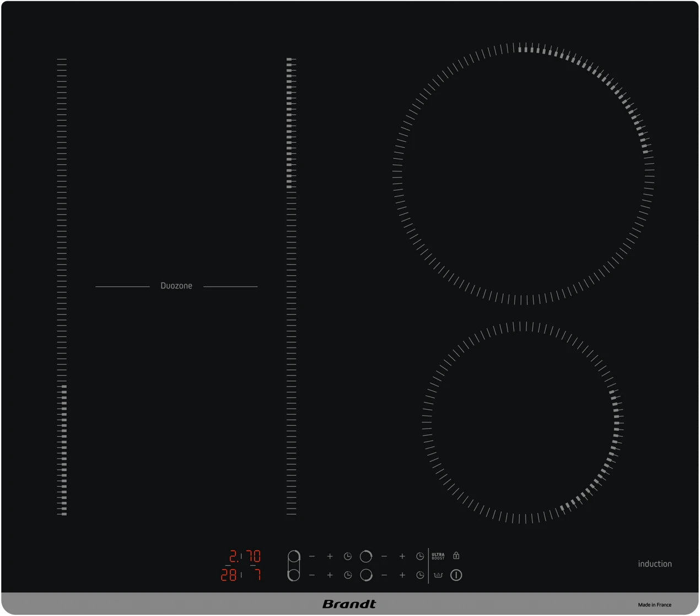Select the rear-left Duozone selector (top oval circle)

[294, 556]
